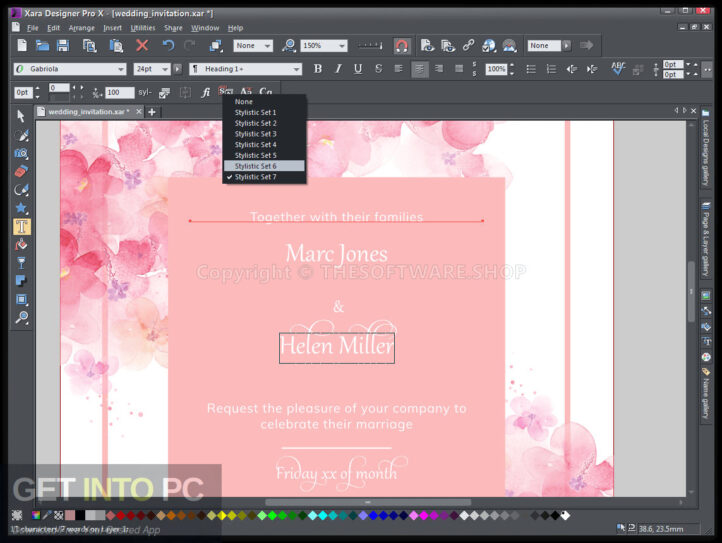Open the Heading 1 style dropdown
722x543 pixels.
[297, 69]
